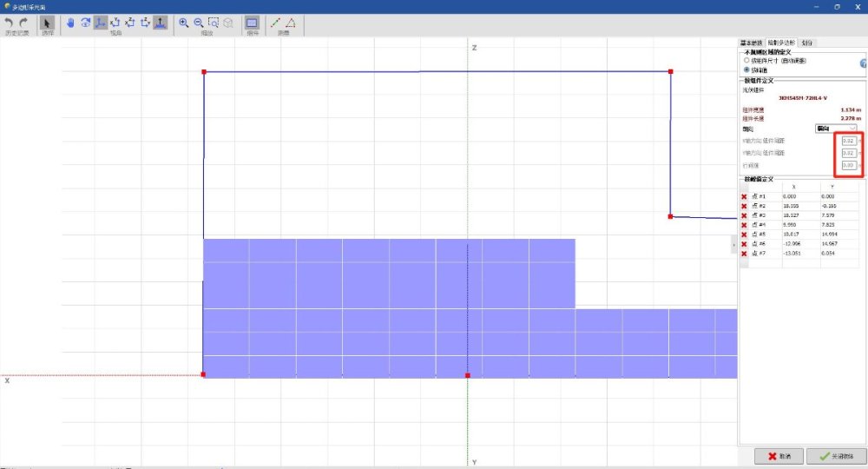Viewport: 868px width, 469px height.
Task: Click the X-direction module spacing field
Action: point(849,140)
